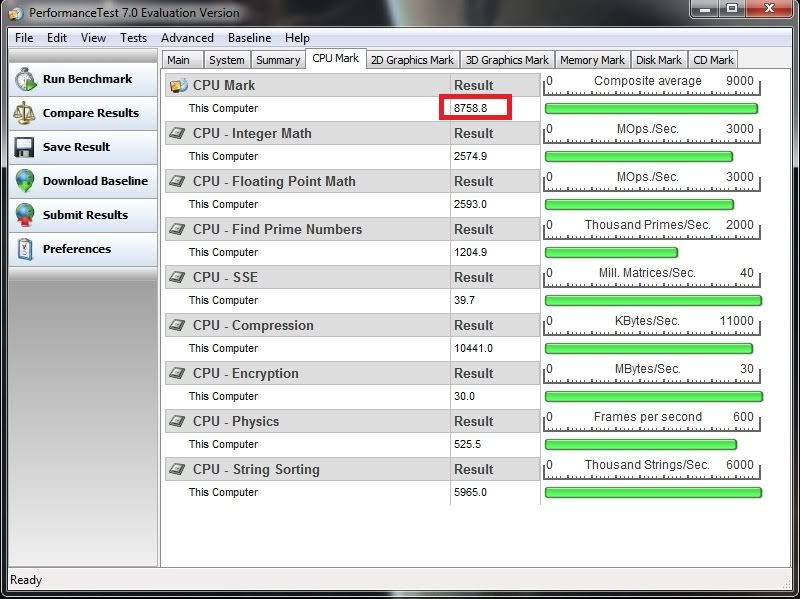This screenshot has height=599, width=800.
Task: Click the Encryption green result bar
Action: [x=654, y=396]
